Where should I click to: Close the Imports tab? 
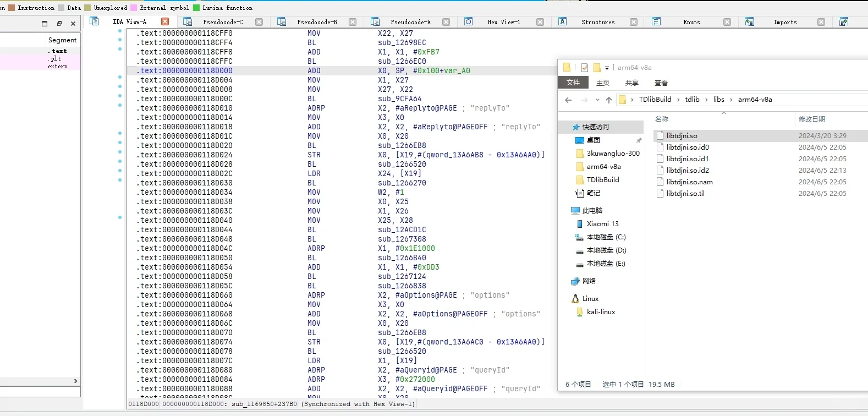coord(821,22)
